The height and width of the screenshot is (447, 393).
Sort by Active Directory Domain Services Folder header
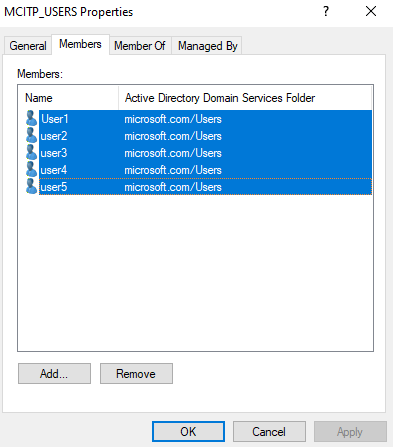tap(245, 98)
